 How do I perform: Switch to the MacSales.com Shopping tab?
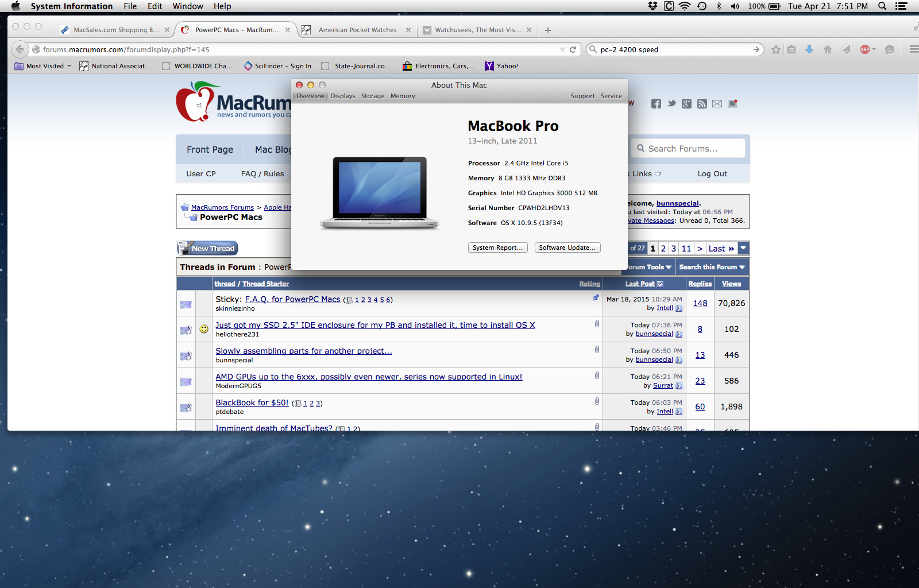pyautogui.click(x=115, y=30)
